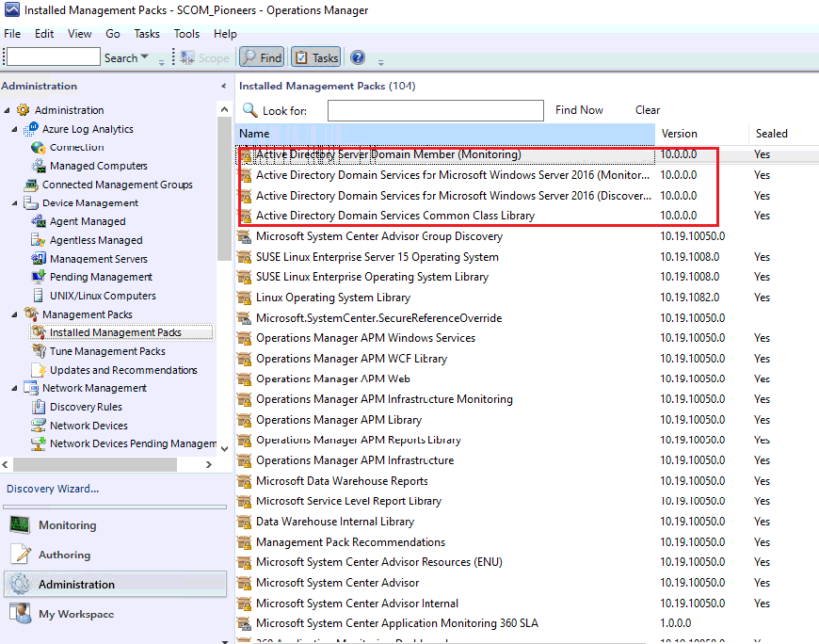This screenshot has width=819, height=644.
Task: Focus the toolbar search text box
Action: click(54, 56)
